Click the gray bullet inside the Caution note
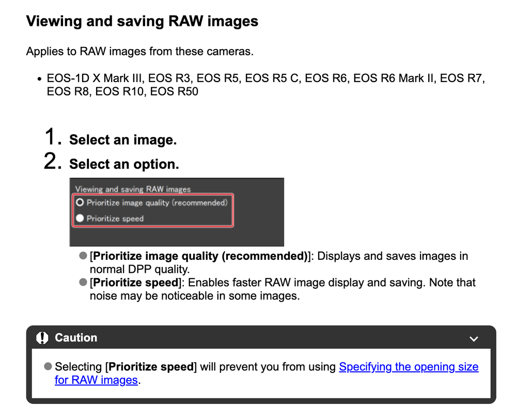Image resolution: width=516 pixels, height=420 pixels. point(48,366)
